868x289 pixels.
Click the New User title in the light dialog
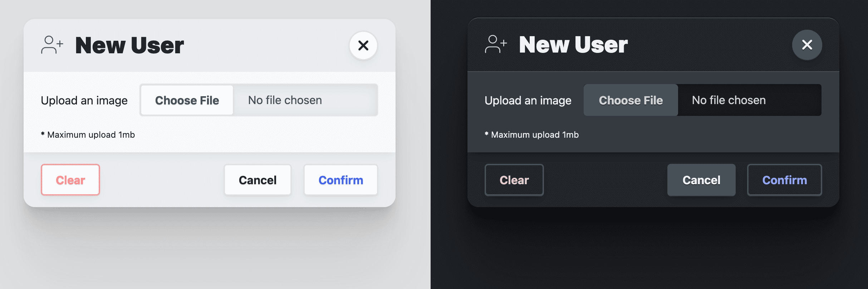pos(129,44)
